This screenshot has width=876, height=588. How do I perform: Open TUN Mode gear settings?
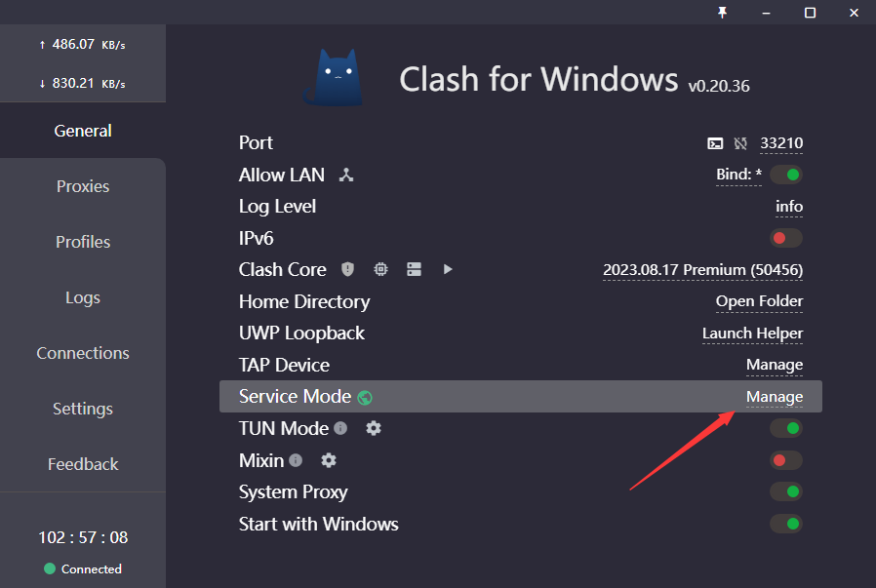373,428
